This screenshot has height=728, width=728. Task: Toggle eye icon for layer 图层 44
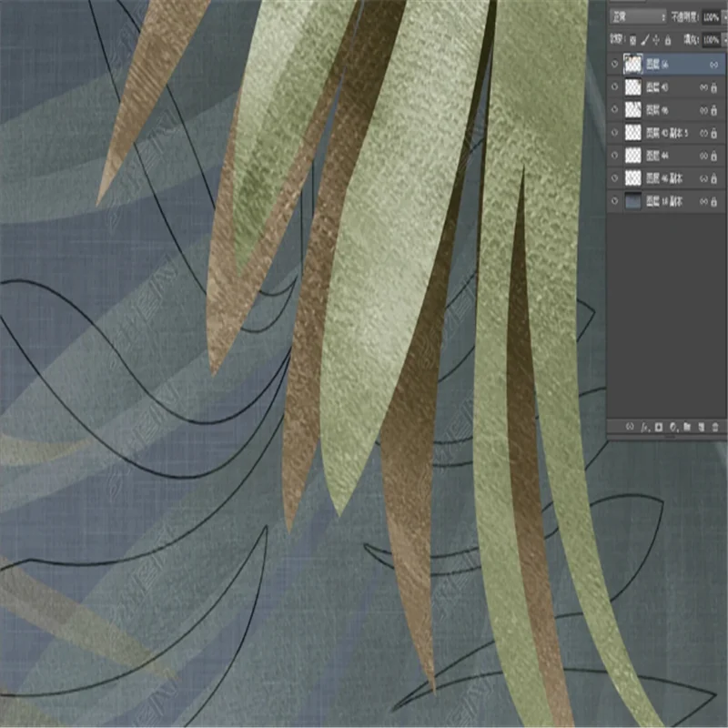[615, 156]
